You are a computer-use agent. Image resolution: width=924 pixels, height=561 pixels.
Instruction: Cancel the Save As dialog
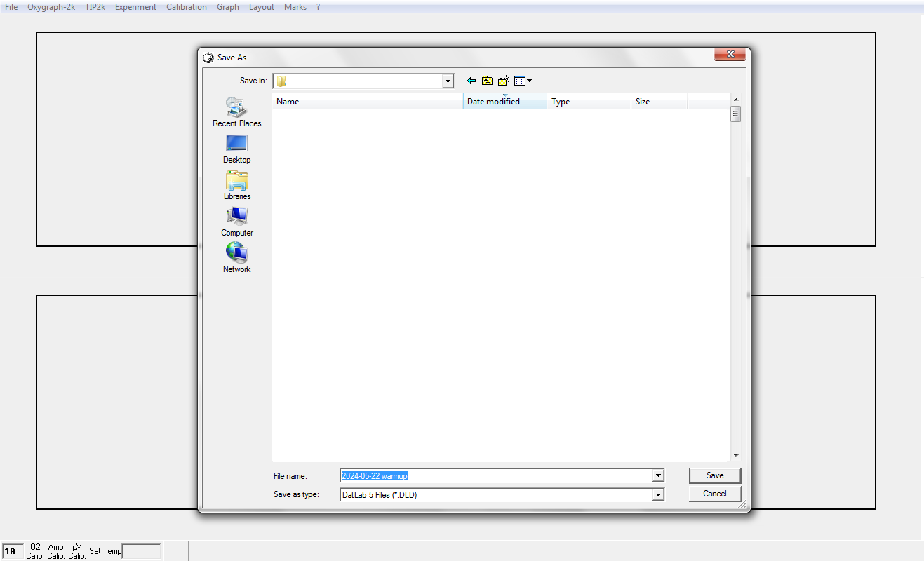click(x=715, y=494)
